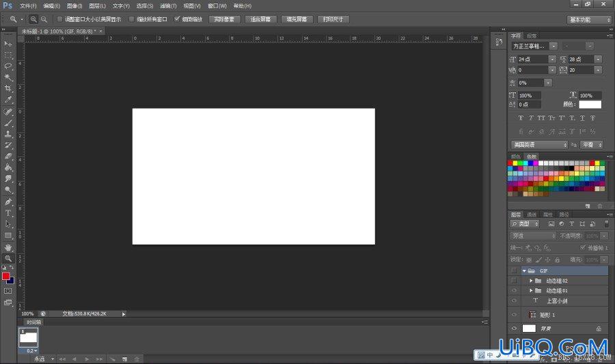Image resolution: width=615 pixels, height=364 pixels.
Task: Switch to the 通道 tab
Action: click(532, 214)
